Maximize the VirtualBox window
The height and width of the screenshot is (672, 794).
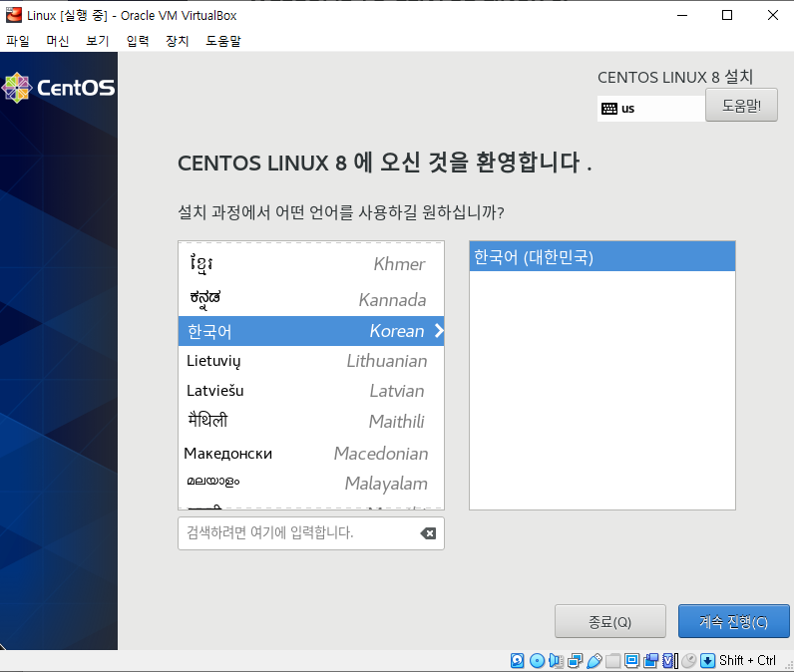[x=727, y=15]
